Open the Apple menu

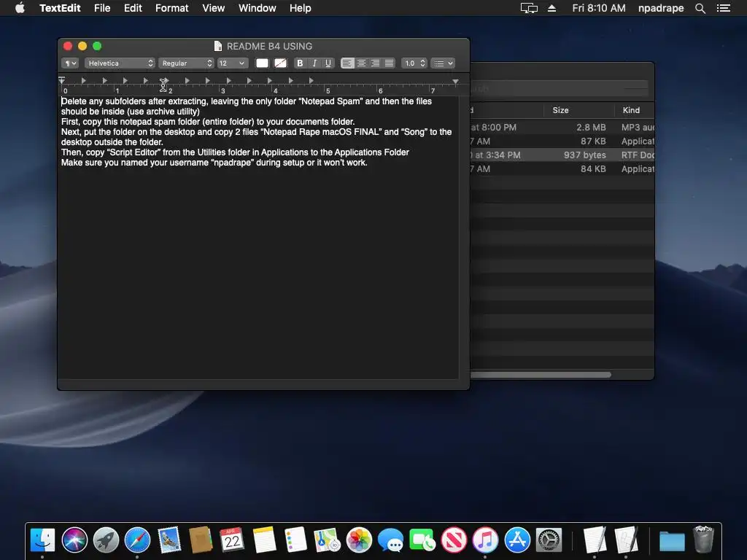click(20, 8)
